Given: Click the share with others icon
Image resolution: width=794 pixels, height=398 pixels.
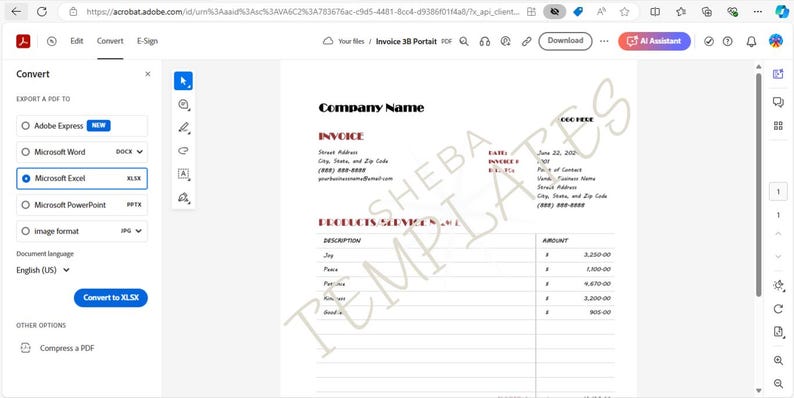Looking at the screenshot, I should pyautogui.click(x=505, y=42).
